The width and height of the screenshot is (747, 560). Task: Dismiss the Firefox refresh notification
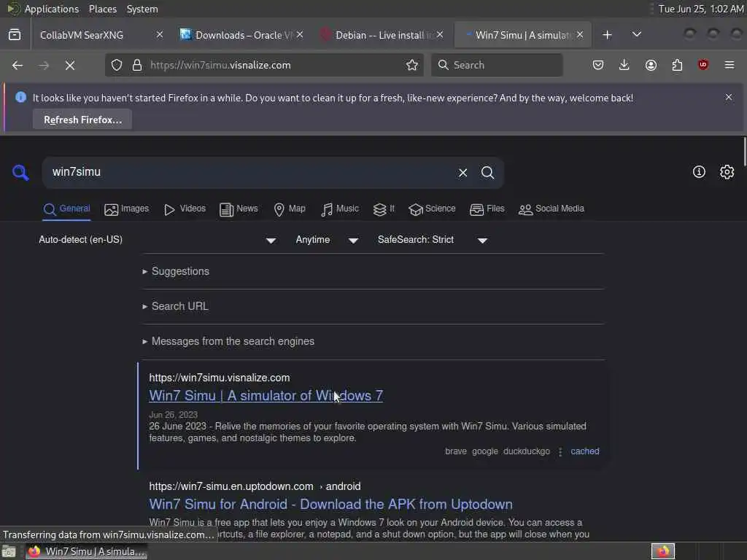pyautogui.click(x=729, y=97)
